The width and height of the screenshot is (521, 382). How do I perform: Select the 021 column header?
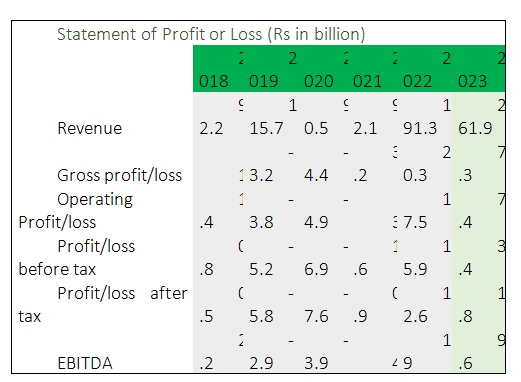367,81
